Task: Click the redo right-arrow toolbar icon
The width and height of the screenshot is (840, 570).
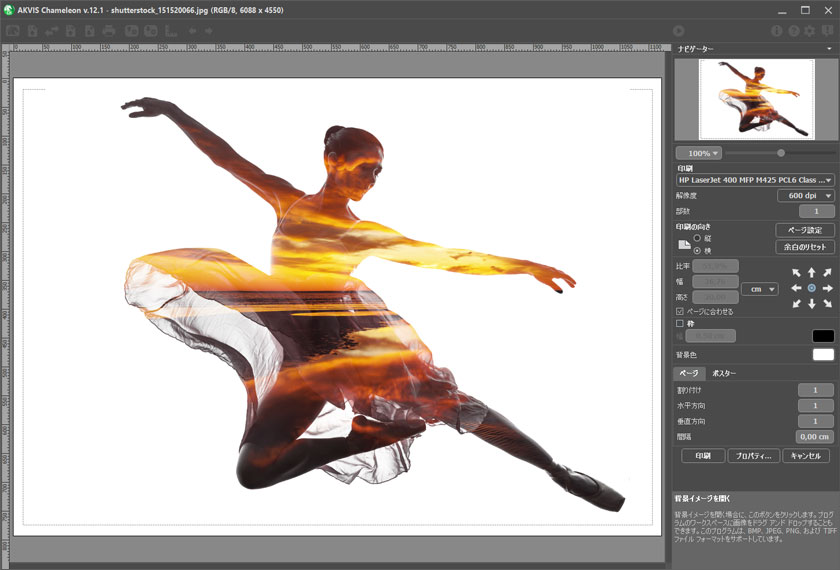Action: click(209, 31)
